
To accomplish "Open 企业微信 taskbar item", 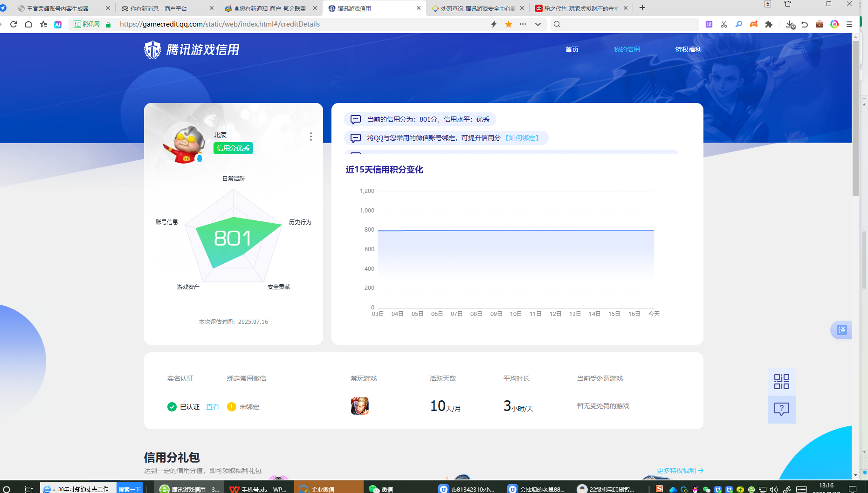I will [x=329, y=489].
